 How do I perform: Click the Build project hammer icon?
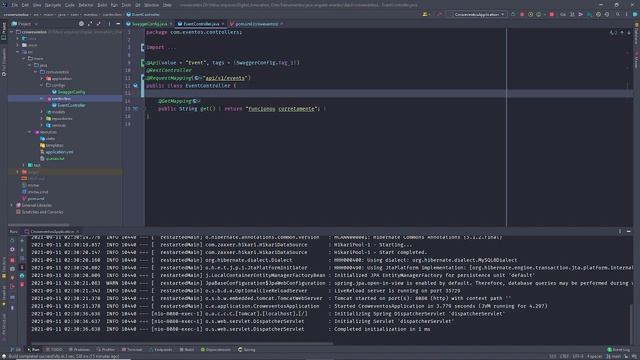[440, 14]
